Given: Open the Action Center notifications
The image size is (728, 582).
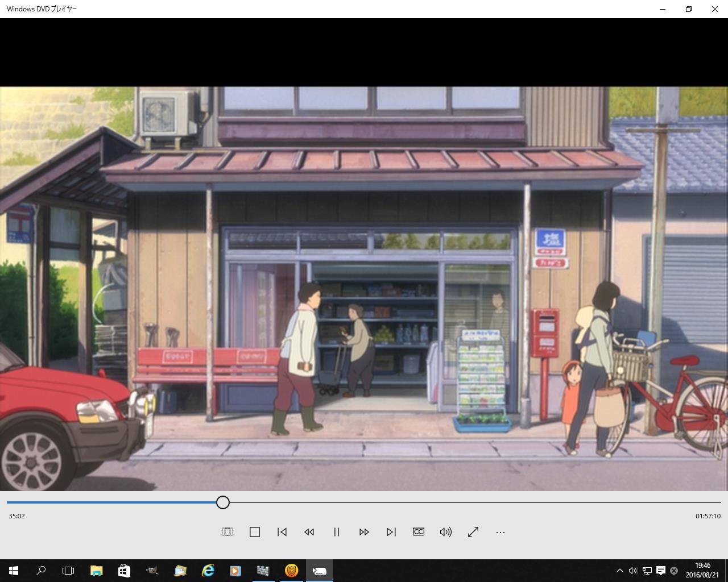Looking at the screenshot, I should pos(661,571).
